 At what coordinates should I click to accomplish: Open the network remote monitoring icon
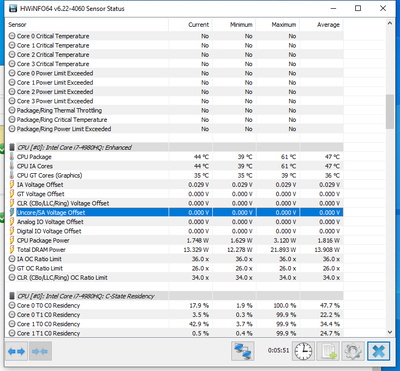[243, 351]
